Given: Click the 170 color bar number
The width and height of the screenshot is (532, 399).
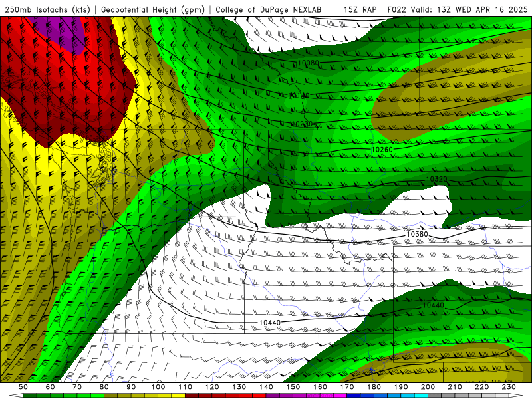Looking at the screenshot, I should point(346,387).
